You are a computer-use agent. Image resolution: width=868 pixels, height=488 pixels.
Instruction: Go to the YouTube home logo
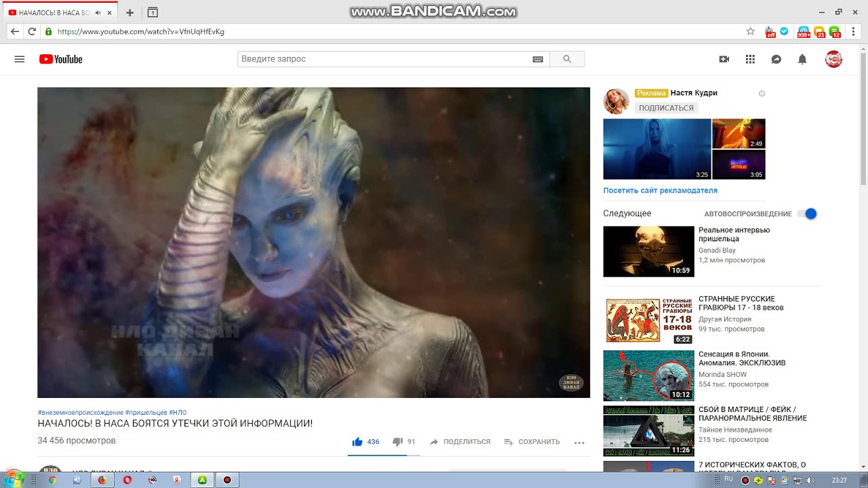click(60, 59)
